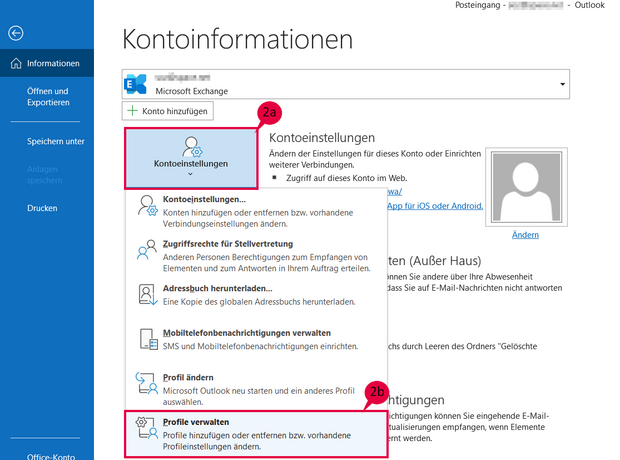This screenshot has width=620, height=460.
Task: Click the Ändern link under the photo
Action: (x=525, y=235)
